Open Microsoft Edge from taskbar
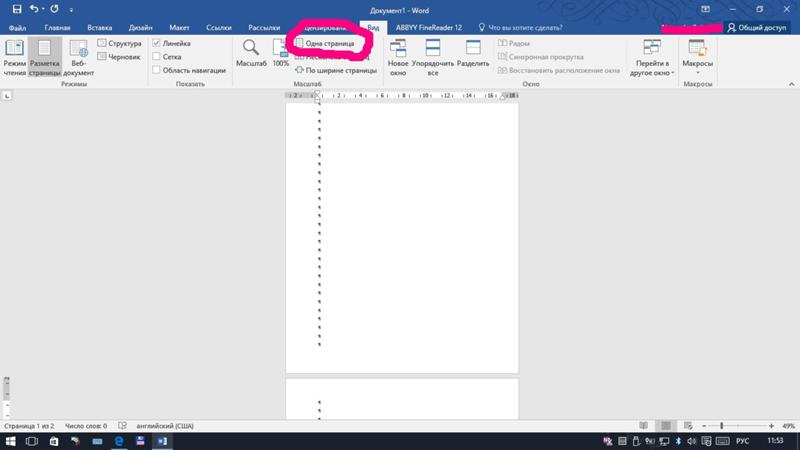This screenshot has height=450, width=800. (x=119, y=441)
